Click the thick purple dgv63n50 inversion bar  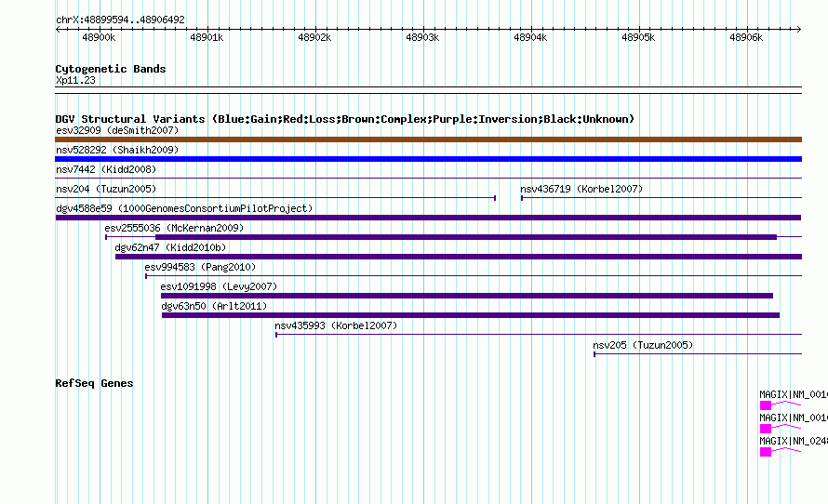click(471, 315)
